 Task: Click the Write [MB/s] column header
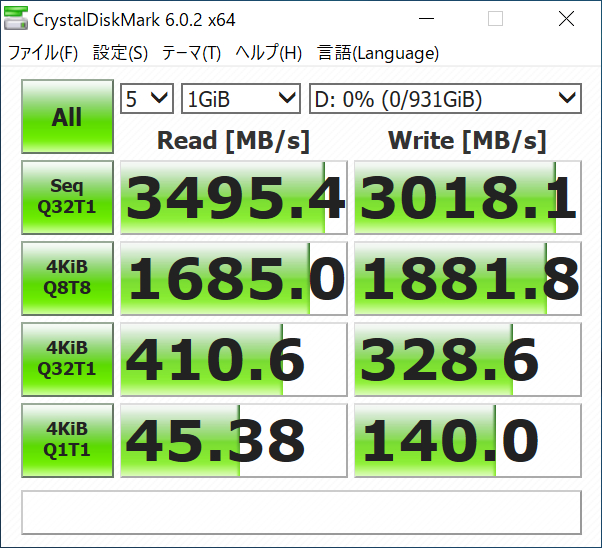(x=467, y=141)
